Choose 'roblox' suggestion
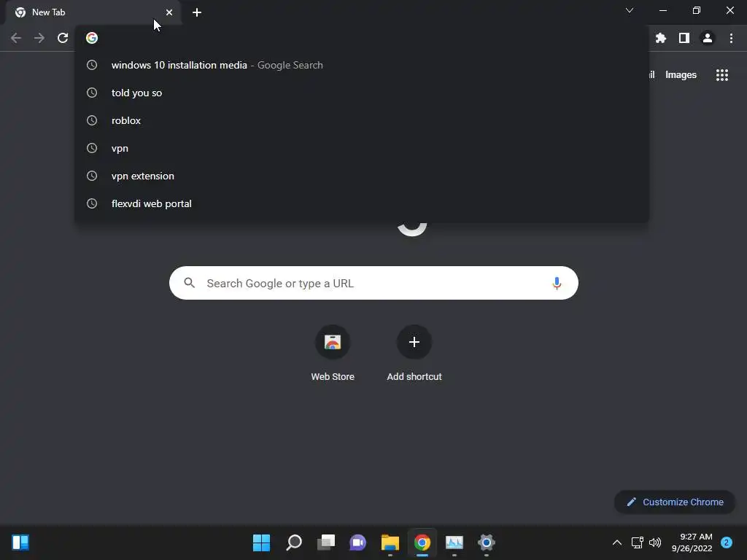 [x=362, y=120]
